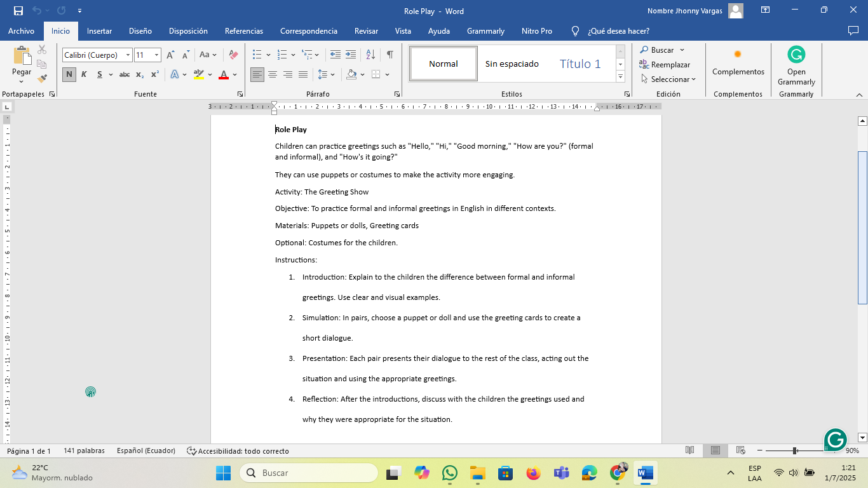Align text to the right

click(288, 75)
